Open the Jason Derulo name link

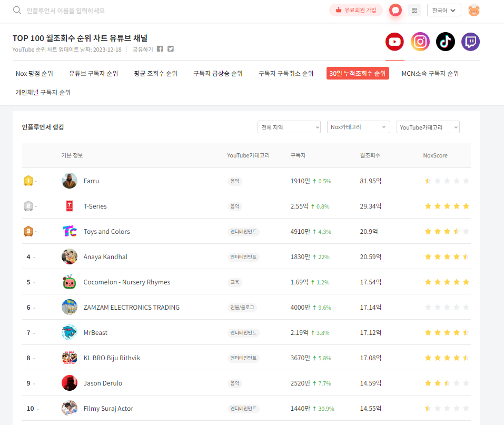[x=103, y=383]
